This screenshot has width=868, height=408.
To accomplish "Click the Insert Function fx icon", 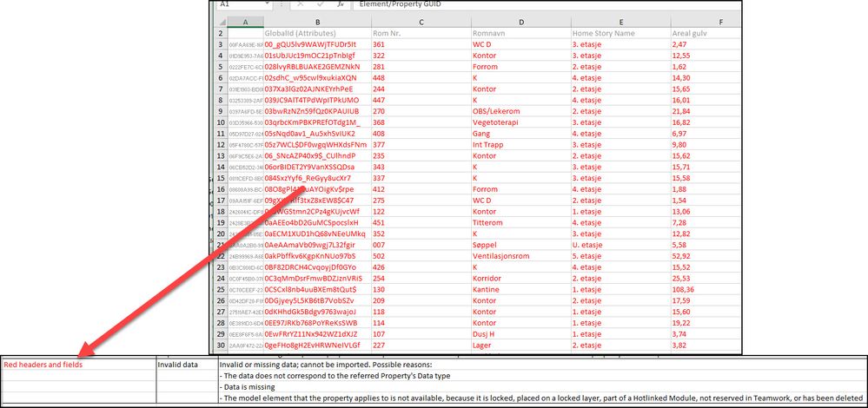I will (341, 3).
